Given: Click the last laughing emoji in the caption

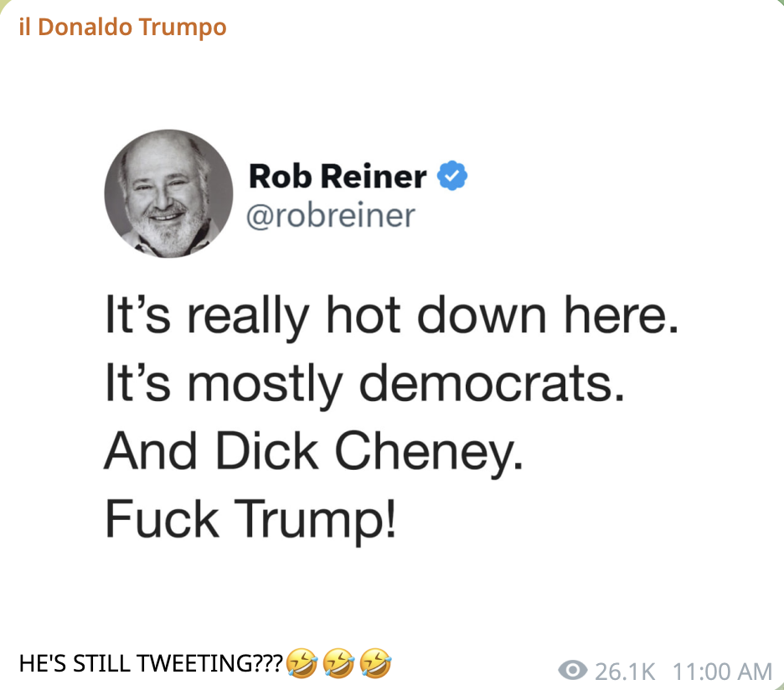Looking at the screenshot, I should click(374, 664).
